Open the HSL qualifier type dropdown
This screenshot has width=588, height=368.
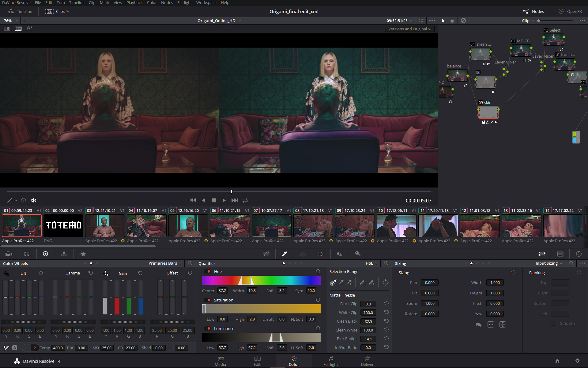click(x=372, y=263)
